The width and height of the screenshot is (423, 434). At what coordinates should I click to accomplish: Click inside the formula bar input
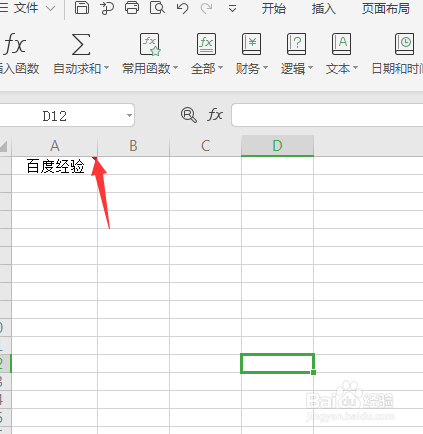pyautogui.click(x=327, y=115)
